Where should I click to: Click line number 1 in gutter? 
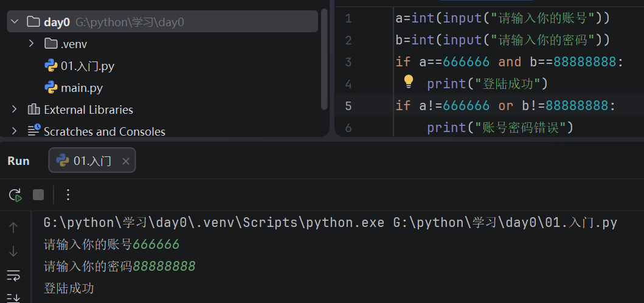(x=348, y=18)
